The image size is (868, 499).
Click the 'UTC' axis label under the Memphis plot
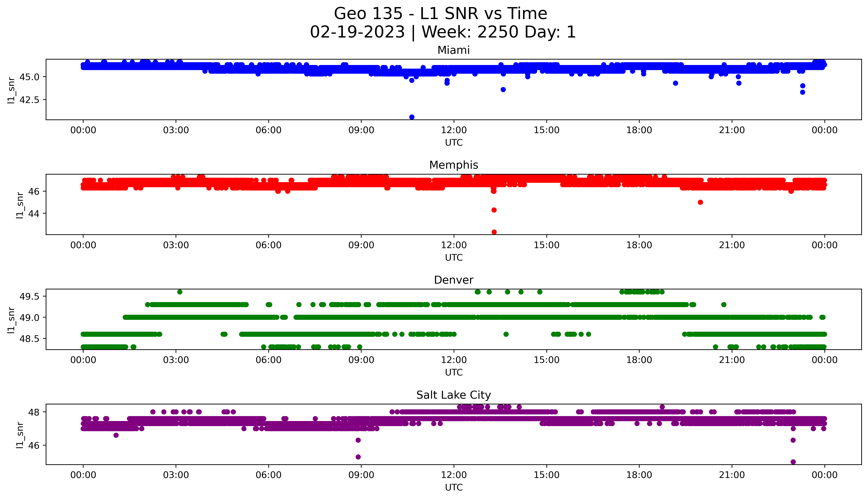pyautogui.click(x=454, y=257)
